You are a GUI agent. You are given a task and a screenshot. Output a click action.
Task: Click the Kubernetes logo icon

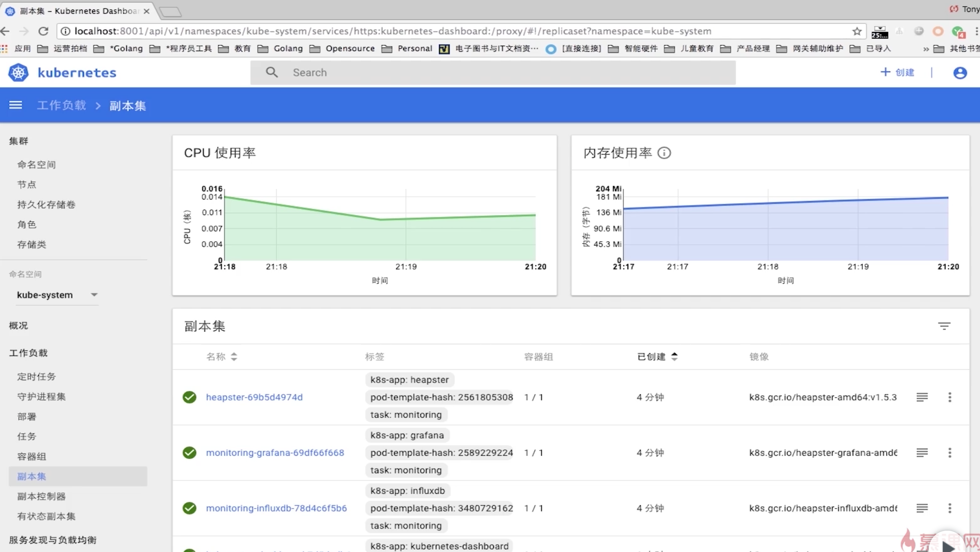tap(18, 72)
